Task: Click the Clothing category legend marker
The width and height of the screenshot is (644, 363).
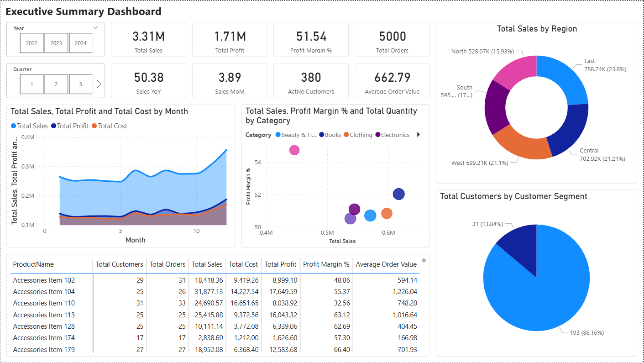Action: [346, 135]
